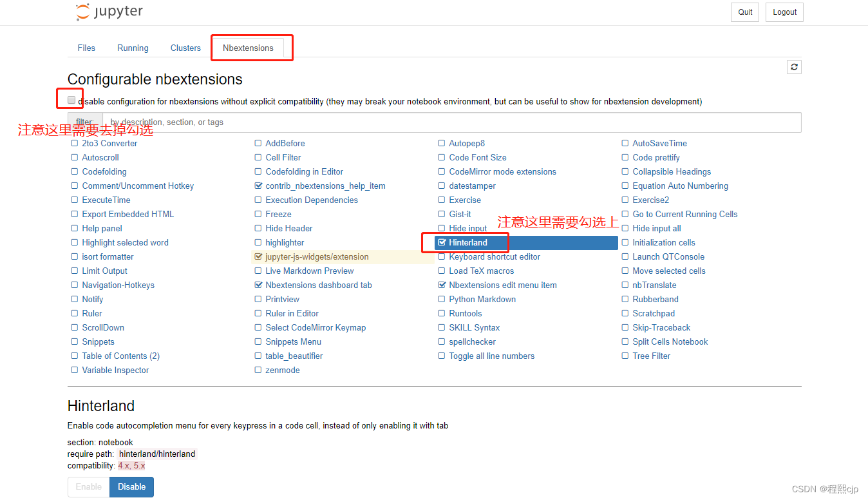
Task: Click the Logout button
Action: pos(784,12)
